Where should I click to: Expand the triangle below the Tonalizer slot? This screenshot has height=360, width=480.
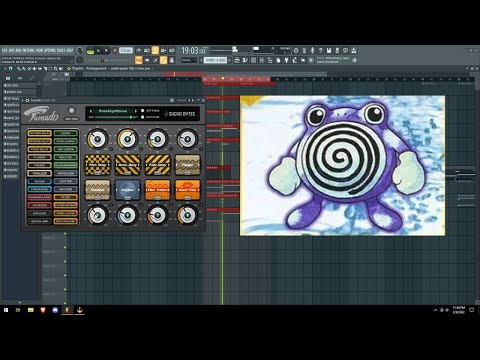98,202
